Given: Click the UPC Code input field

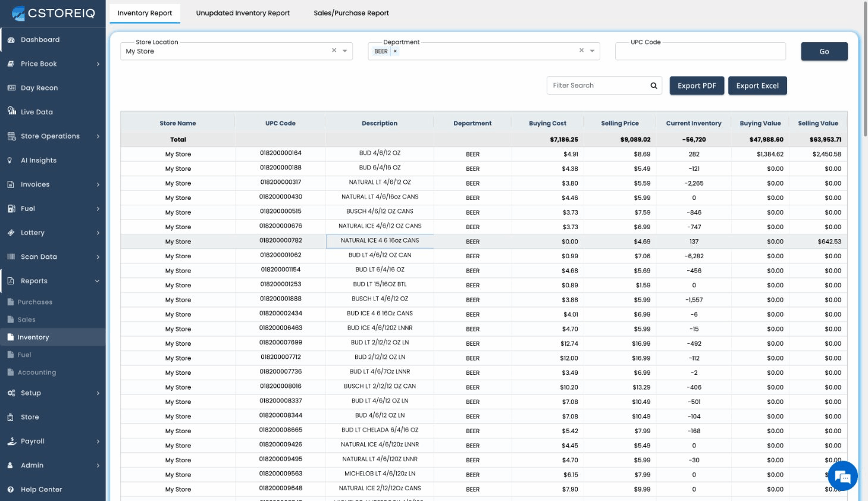Looking at the screenshot, I should pos(700,52).
